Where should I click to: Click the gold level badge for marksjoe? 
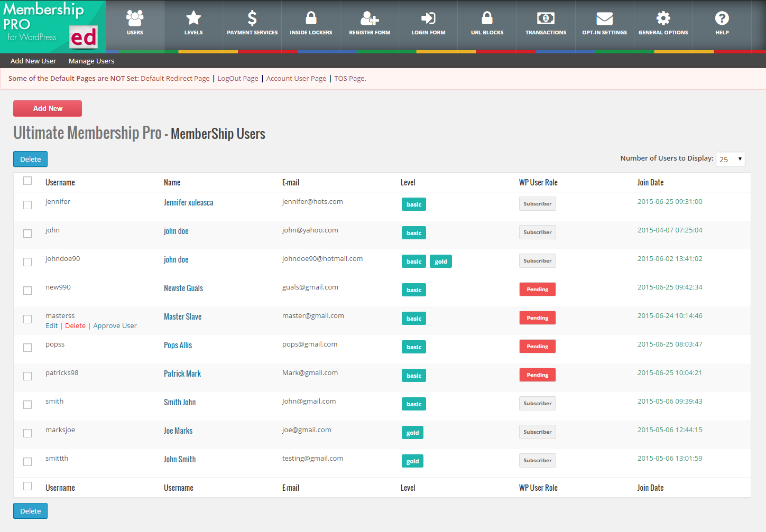[412, 433]
